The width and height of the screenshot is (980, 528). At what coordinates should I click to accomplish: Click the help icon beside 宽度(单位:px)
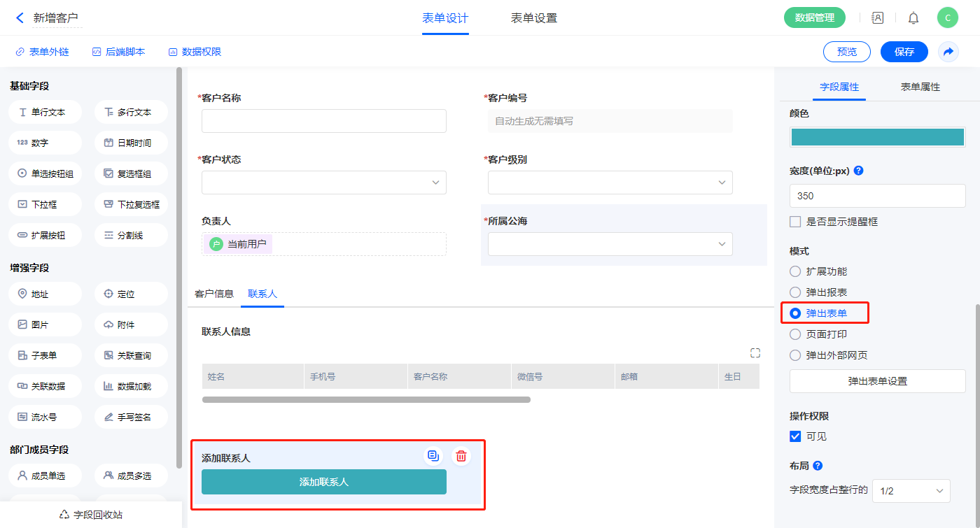coord(858,171)
